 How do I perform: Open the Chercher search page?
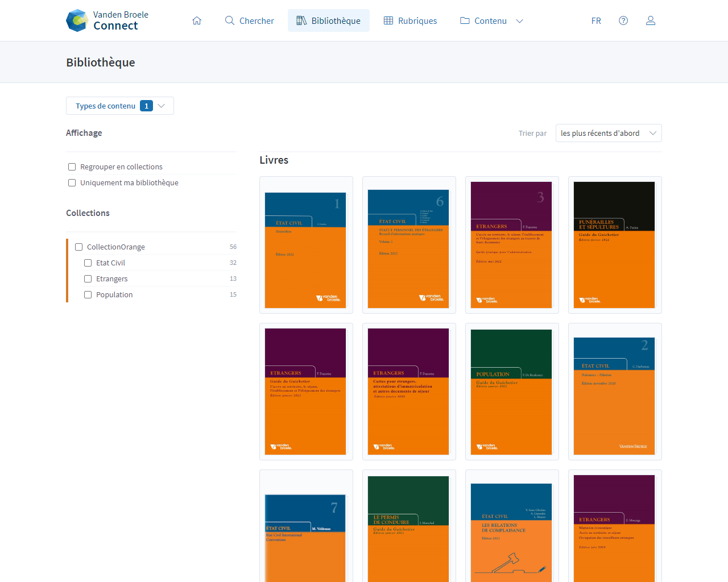point(249,20)
